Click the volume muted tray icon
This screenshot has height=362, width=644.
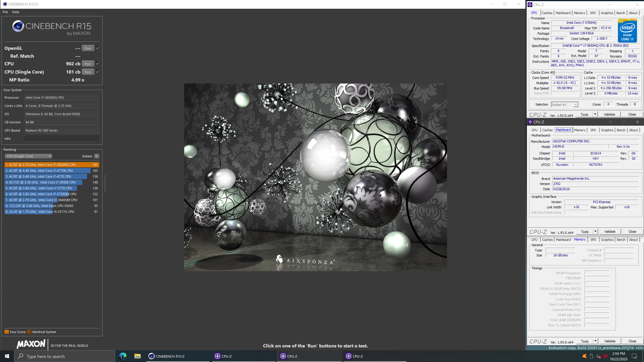[x=598, y=356]
